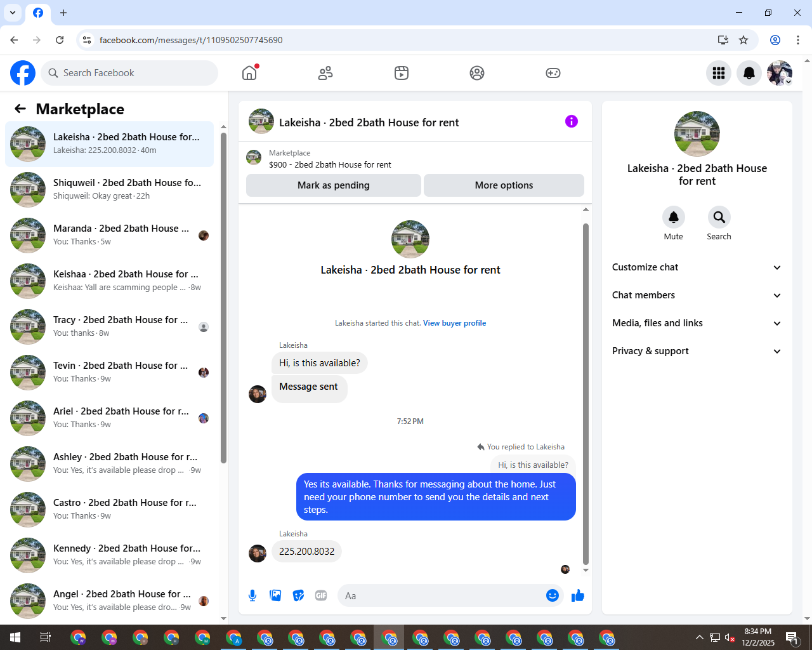This screenshot has width=812, height=650.
Task: Open Shiquweil conversation in list
Action: coord(109,189)
